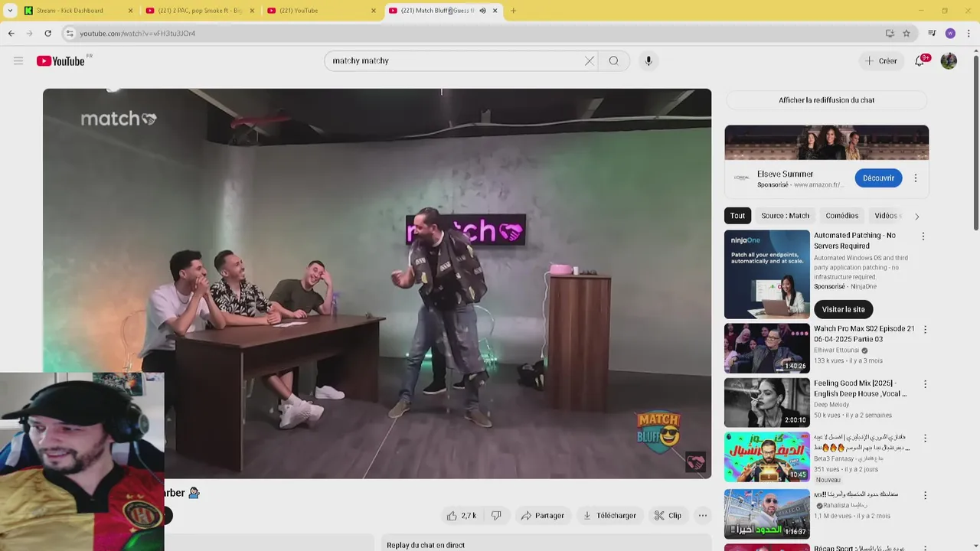Open the Chrome three-dot menu
Viewport: 980px width, 551px height.
[x=969, y=33]
